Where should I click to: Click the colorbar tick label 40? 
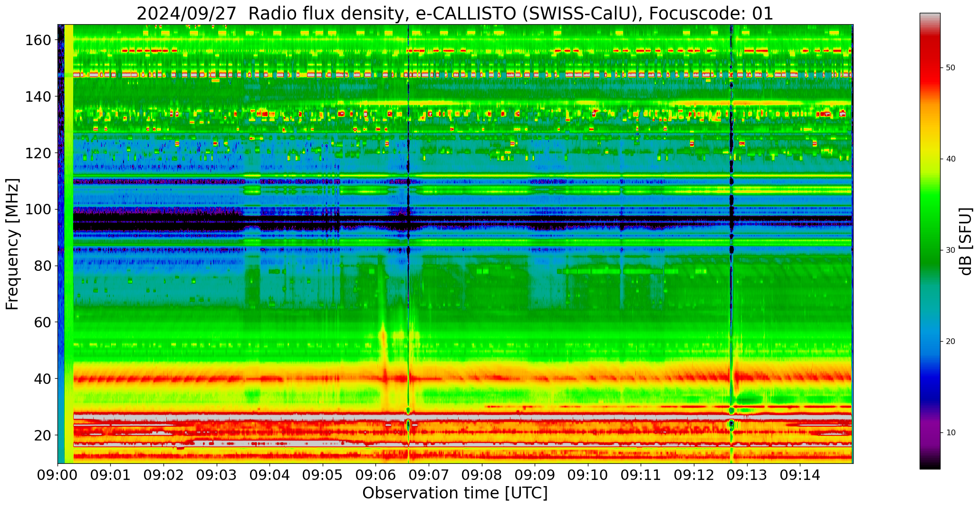(x=951, y=159)
